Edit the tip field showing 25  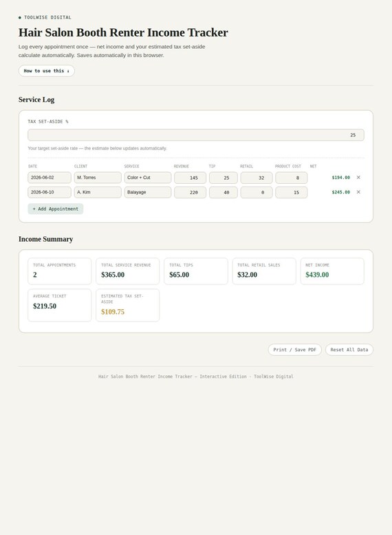(x=224, y=178)
